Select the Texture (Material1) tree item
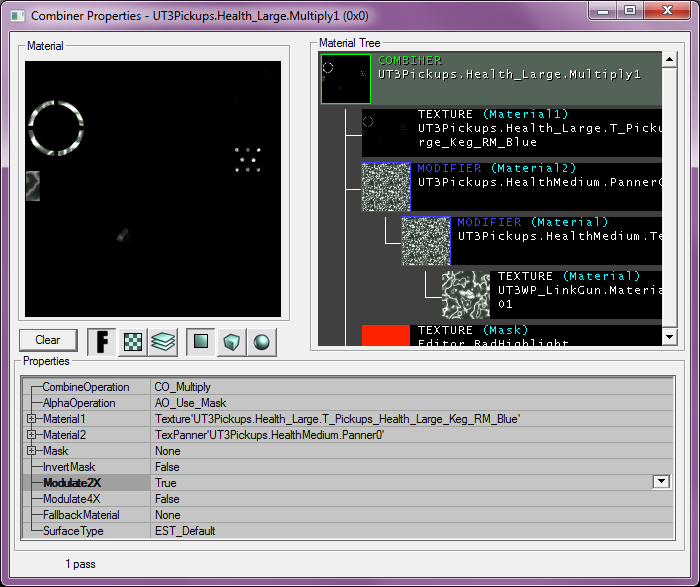 pyautogui.click(x=510, y=128)
